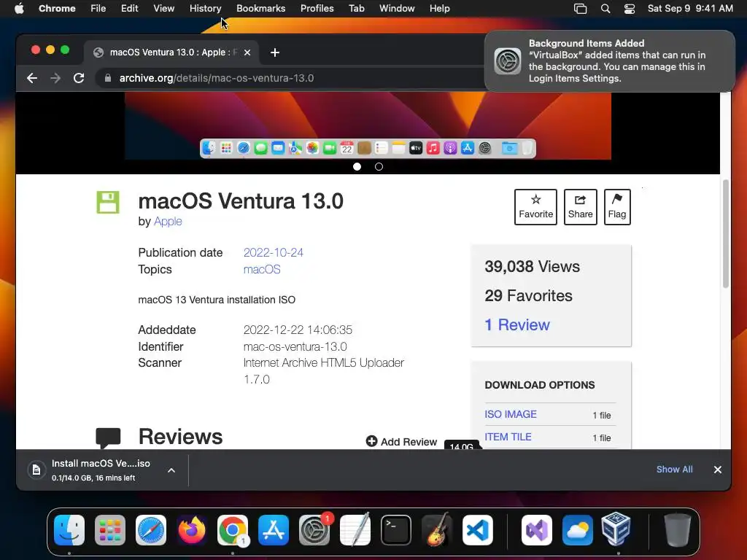Screen dimensions: 747x560
Task: Click the Reviews speech bubble icon
Action: 108,437
